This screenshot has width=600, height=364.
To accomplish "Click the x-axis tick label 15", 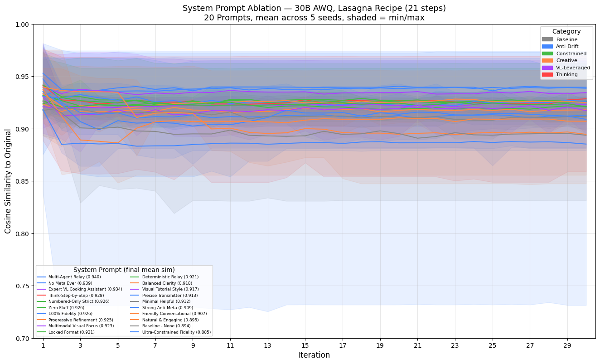I will [x=305, y=345].
